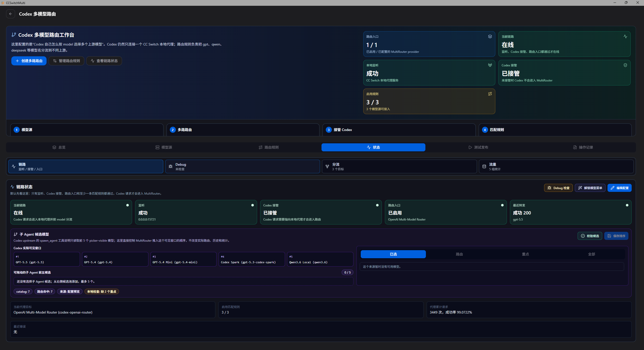Click the pulse icon in the 链路 sub-tab
Image resolution: width=644 pixels, height=350 pixels.
[14, 166]
